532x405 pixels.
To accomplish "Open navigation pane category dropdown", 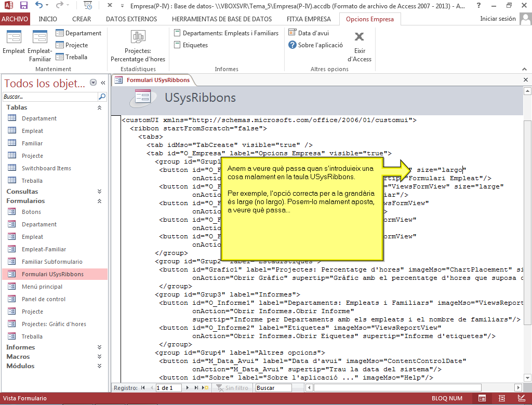I will 93,83.
